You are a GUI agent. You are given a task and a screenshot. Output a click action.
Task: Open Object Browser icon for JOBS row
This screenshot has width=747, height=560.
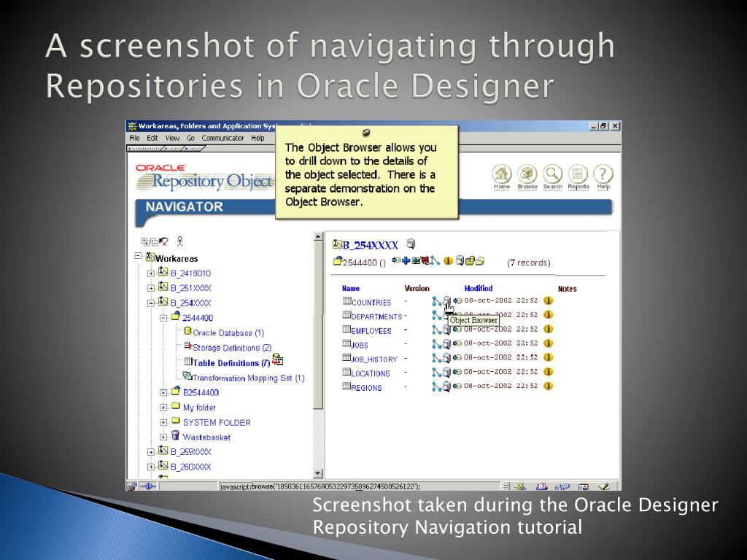click(446, 344)
